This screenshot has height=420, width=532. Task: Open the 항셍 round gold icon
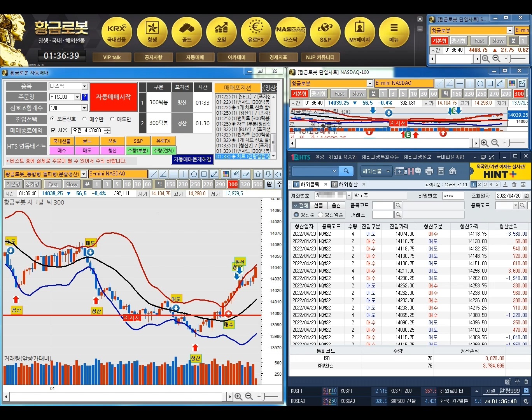(x=152, y=33)
